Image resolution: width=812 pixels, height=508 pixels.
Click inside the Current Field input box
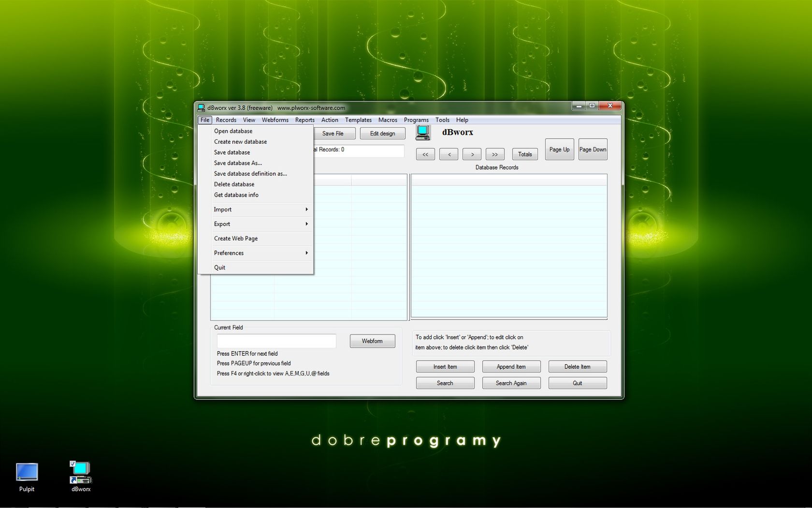276,341
